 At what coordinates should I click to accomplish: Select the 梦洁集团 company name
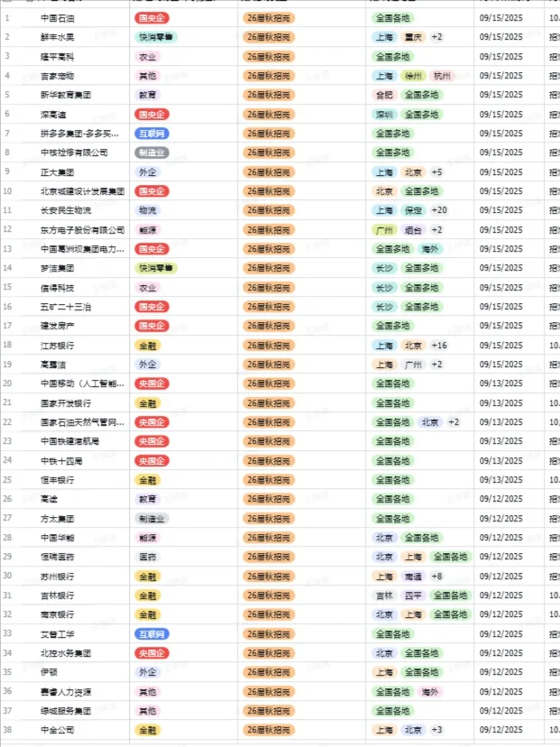pyautogui.click(x=57, y=268)
